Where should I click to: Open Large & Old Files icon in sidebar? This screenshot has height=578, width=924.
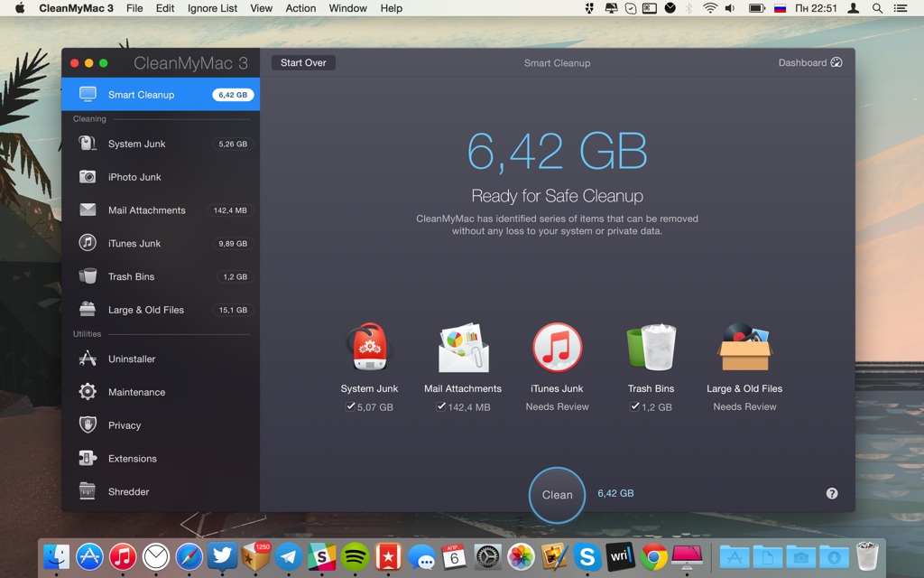click(x=88, y=309)
